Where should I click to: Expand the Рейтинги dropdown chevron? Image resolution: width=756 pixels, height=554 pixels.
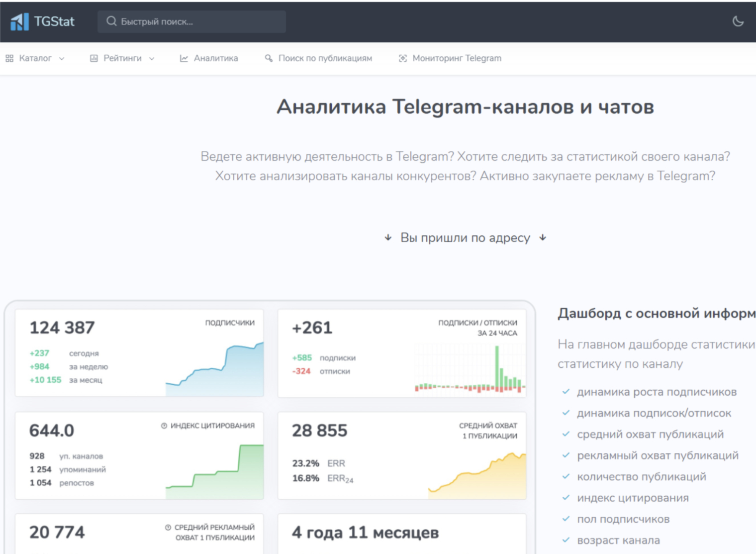point(152,59)
